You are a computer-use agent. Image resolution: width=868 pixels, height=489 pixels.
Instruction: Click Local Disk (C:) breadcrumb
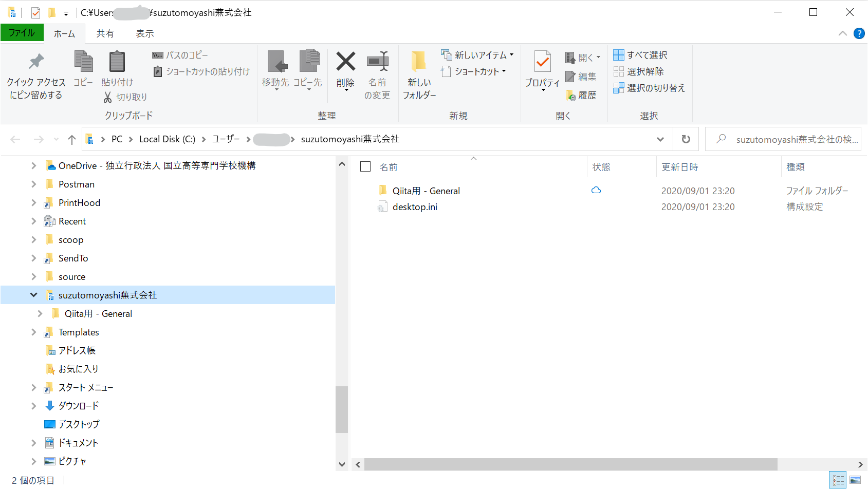pos(167,139)
